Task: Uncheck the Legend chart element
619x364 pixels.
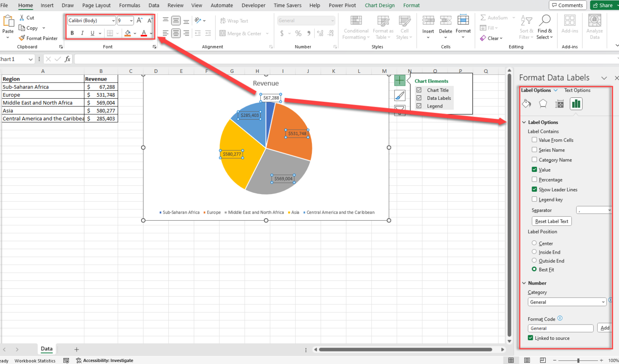Action: point(419,106)
